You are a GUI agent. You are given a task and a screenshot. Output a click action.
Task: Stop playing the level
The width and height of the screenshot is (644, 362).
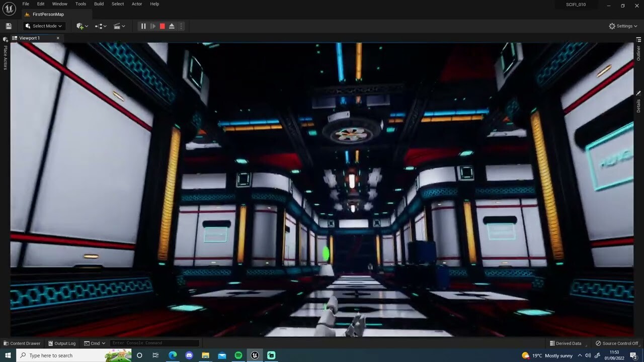coord(162,26)
